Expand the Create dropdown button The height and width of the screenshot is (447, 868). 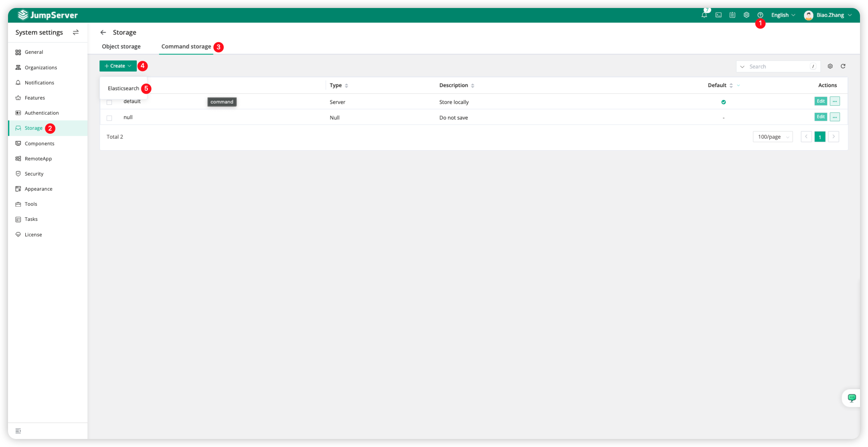tap(118, 66)
